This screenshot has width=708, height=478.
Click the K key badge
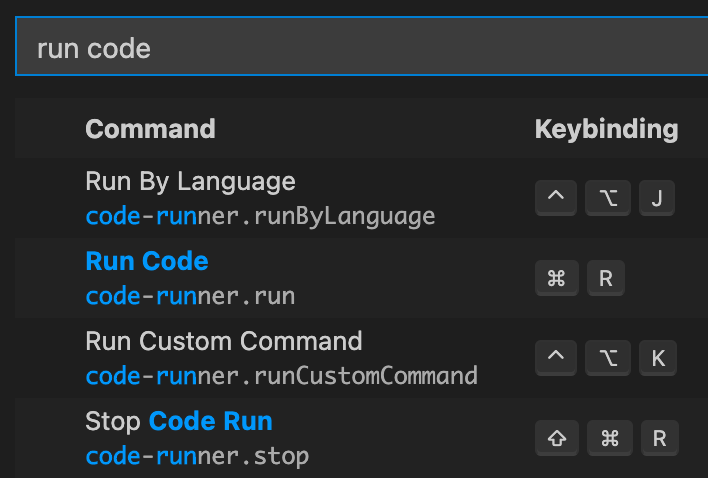click(x=658, y=357)
